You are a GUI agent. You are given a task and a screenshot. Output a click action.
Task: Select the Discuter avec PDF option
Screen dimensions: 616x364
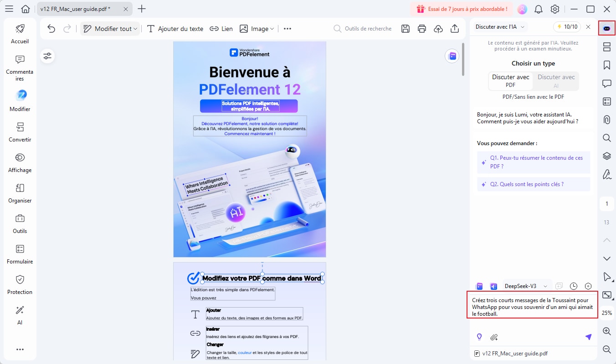tap(510, 81)
